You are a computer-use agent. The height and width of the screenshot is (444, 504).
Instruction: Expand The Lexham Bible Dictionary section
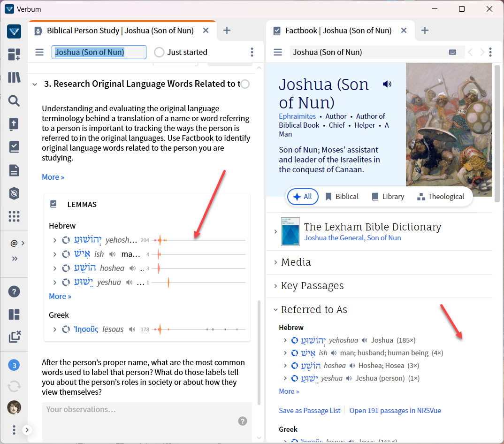point(275,231)
